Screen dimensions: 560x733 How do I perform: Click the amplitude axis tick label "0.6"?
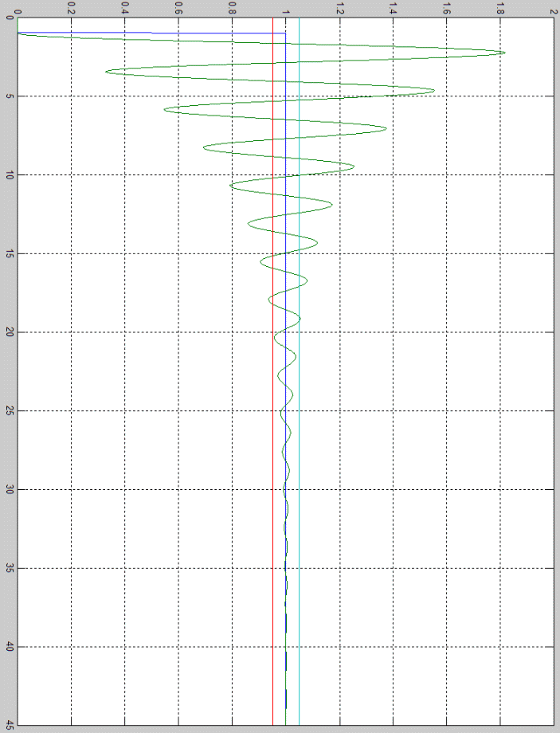178,10
